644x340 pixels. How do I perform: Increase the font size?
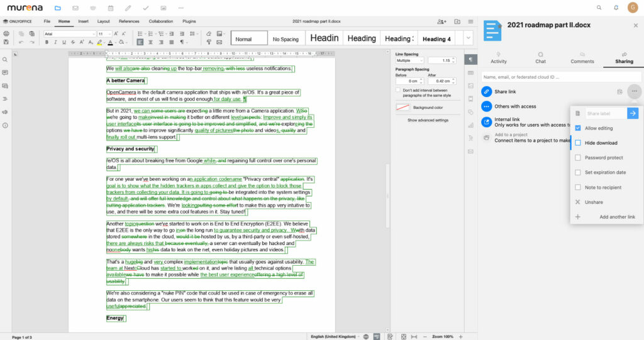116,34
